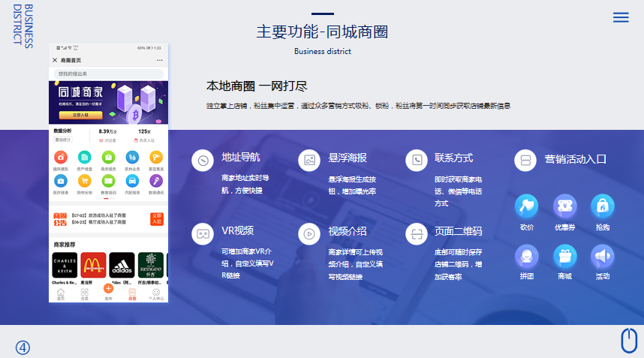Click the 营销活动入口 circle icon
This screenshot has height=358, width=644.
(x=525, y=161)
